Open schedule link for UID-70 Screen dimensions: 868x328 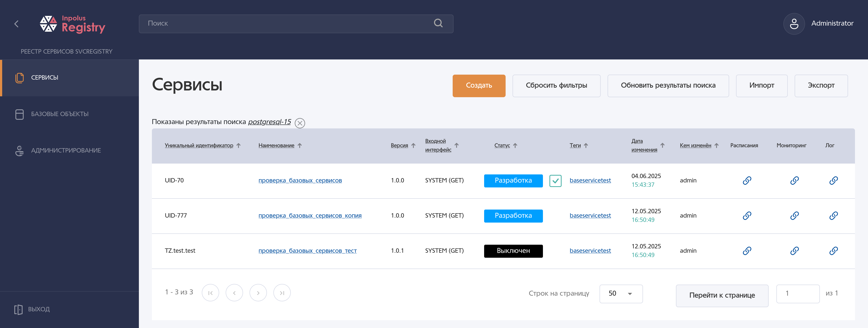[747, 180]
